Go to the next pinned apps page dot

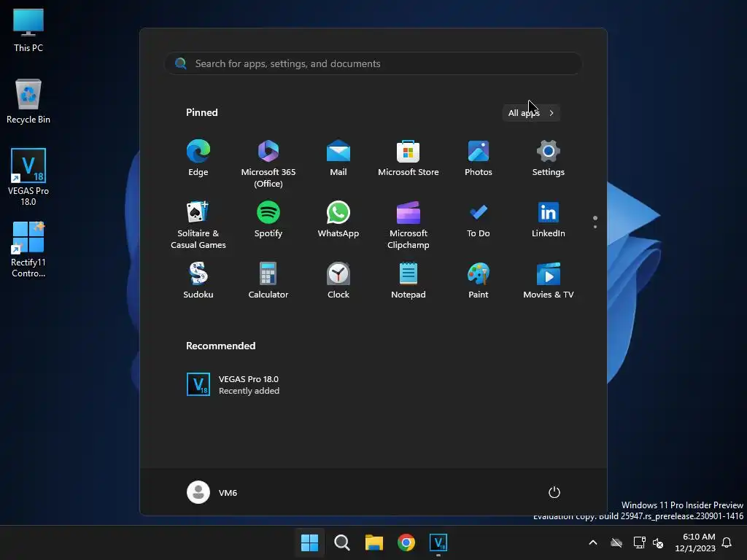595,227
